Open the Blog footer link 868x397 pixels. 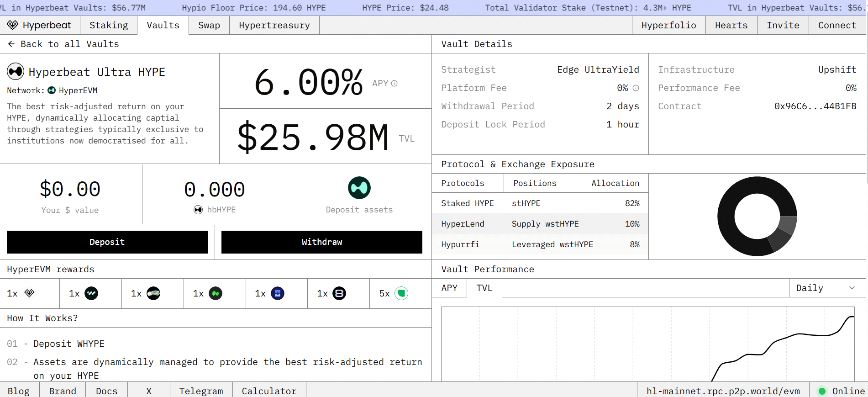coord(19,391)
